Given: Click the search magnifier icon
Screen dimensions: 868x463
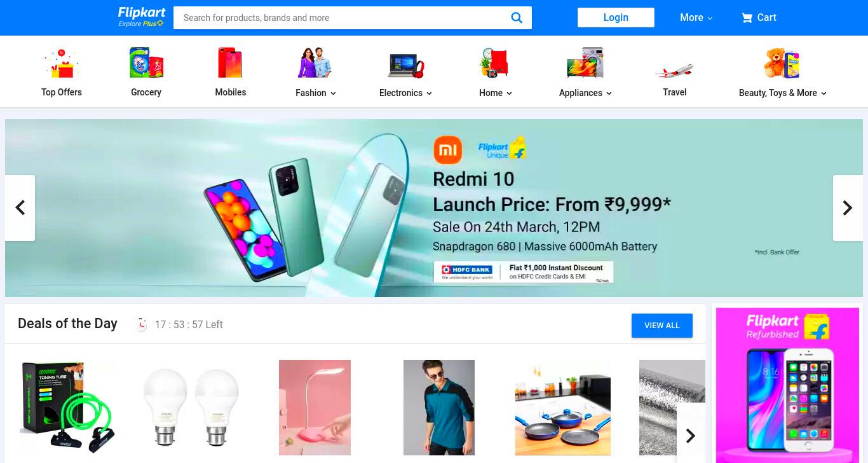Looking at the screenshot, I should point(517,18).
